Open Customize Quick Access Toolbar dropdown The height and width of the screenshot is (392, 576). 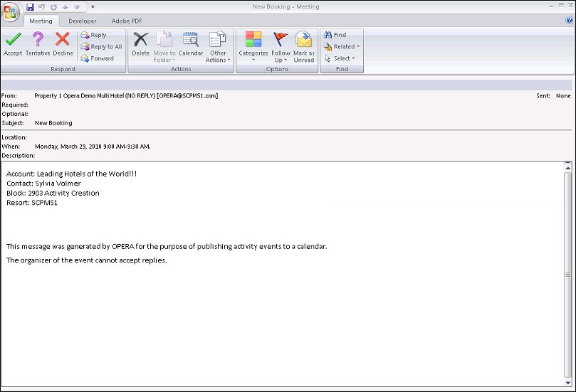(x=93, y=7)
